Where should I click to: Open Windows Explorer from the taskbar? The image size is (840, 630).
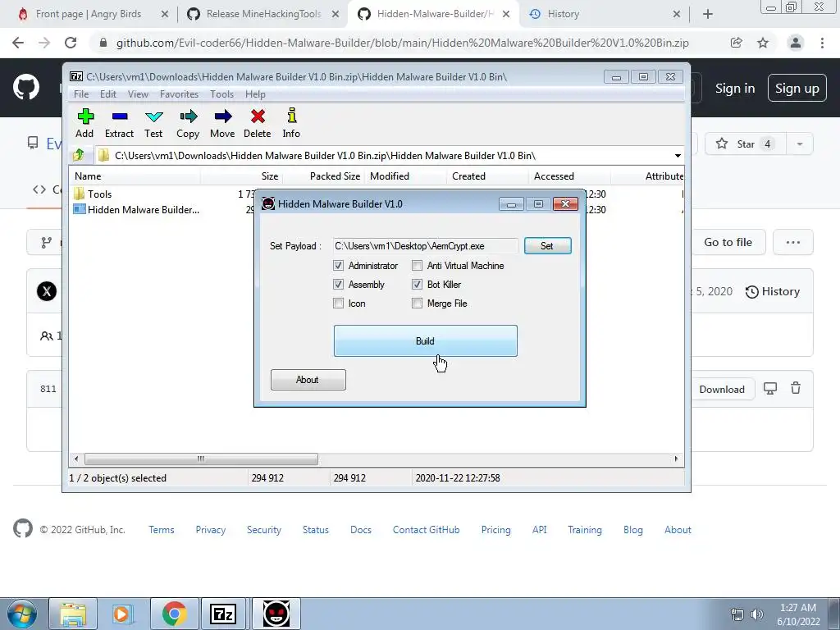coord(73,614)
